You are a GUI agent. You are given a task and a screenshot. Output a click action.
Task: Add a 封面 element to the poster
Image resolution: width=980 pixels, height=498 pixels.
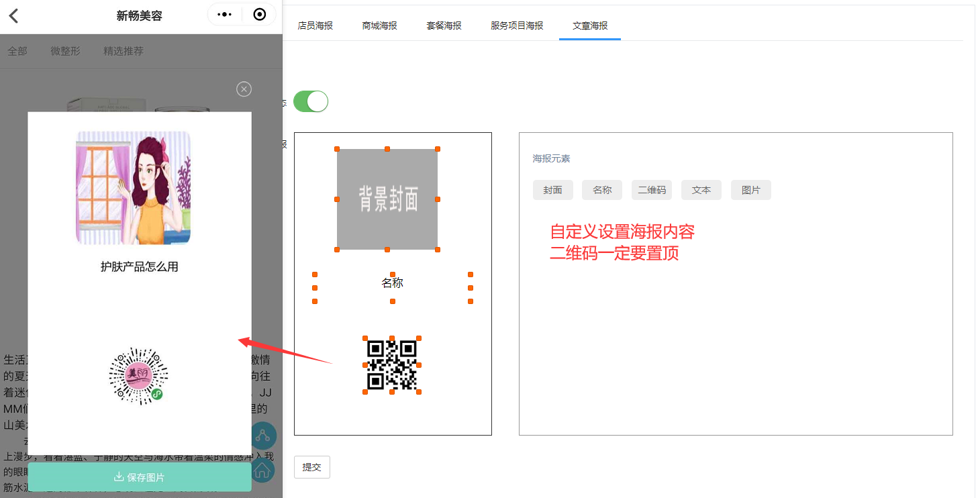(x=553, y=190)
